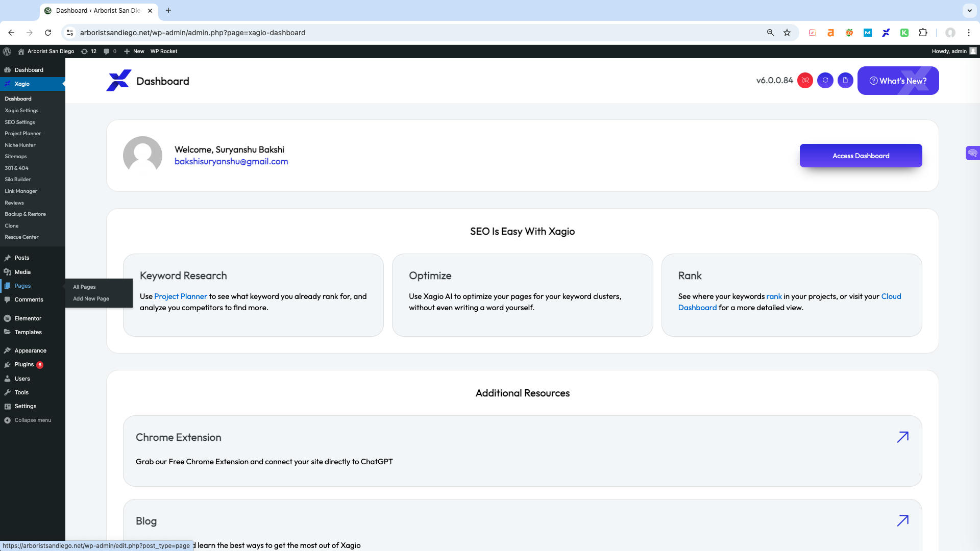Screen dimensions: 980x551
Task: Open Media in the sidebar
Action: (33, 272)
